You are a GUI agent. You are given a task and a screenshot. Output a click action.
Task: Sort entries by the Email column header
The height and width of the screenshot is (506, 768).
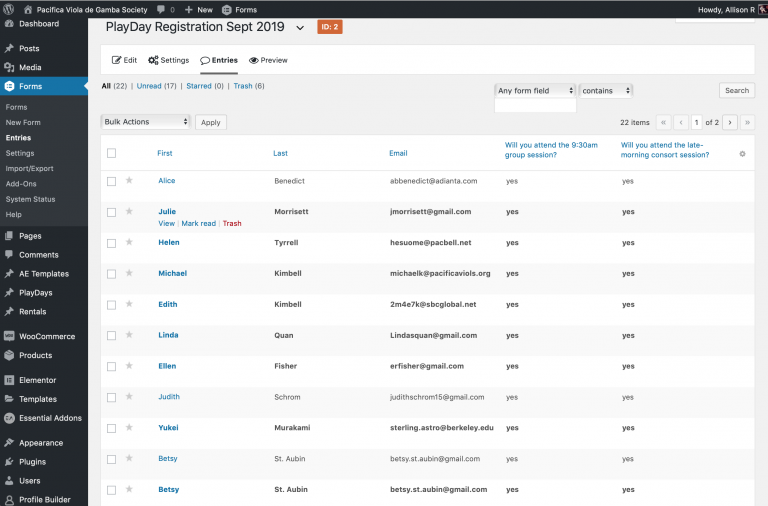[x=398, y=153]
